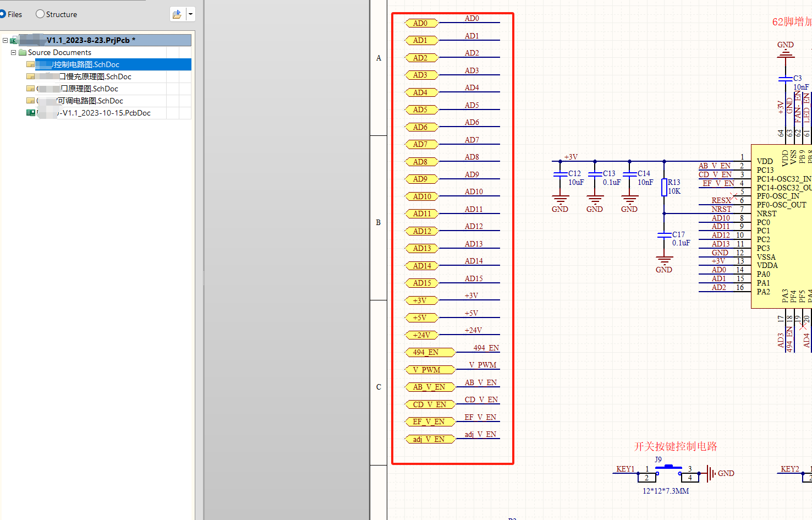Select the Source Documents label
Image resolution: width=812 pixels, height=520 pixels.
(x=59, y=52)
